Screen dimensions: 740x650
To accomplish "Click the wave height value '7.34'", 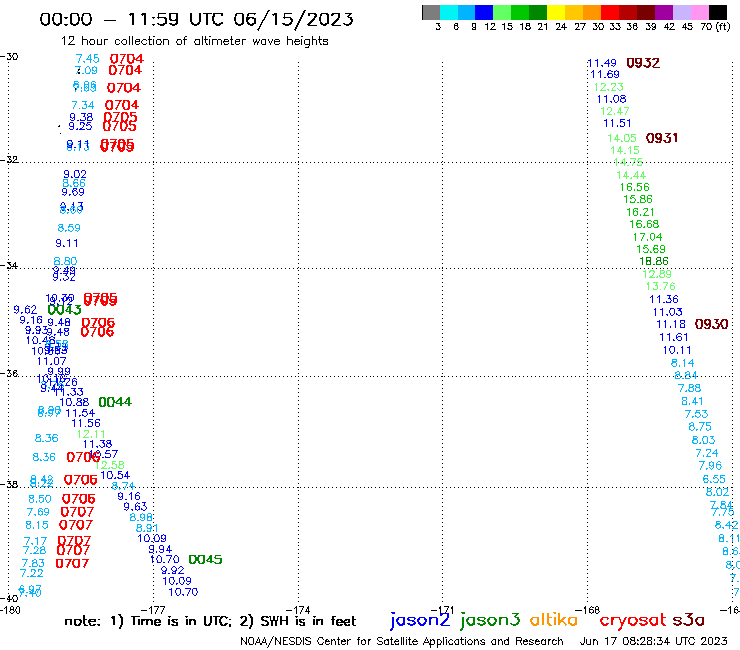I will point(83,105).
